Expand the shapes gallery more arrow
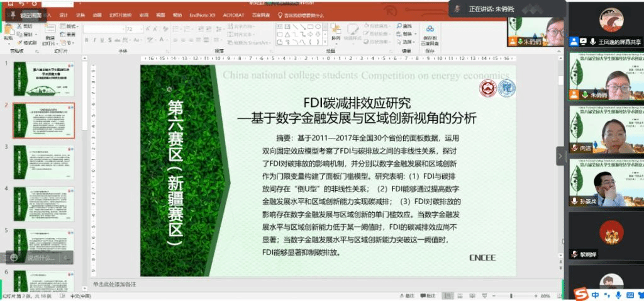644x301 pixels. (325, 42)
